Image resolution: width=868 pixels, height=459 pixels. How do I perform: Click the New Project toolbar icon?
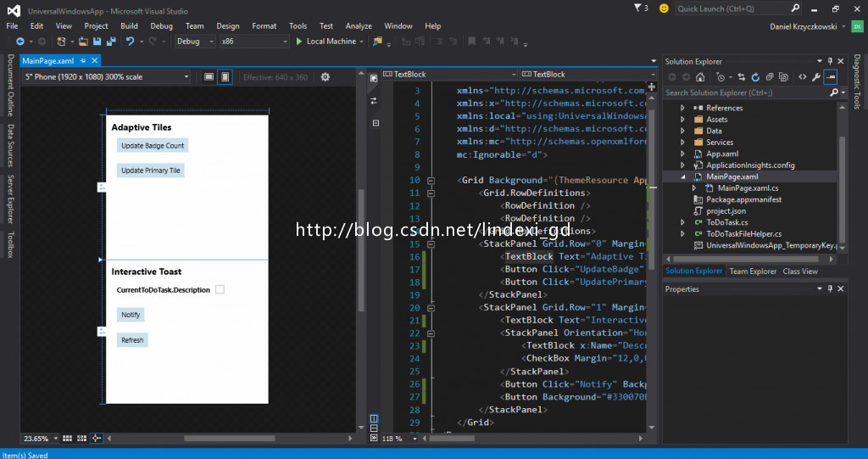[61, 42]
